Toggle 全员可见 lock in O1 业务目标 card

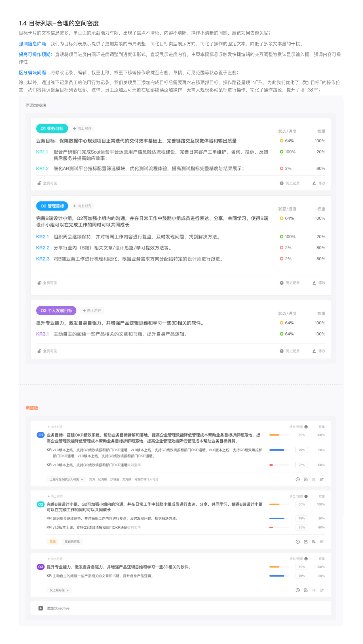click(39, 183)
